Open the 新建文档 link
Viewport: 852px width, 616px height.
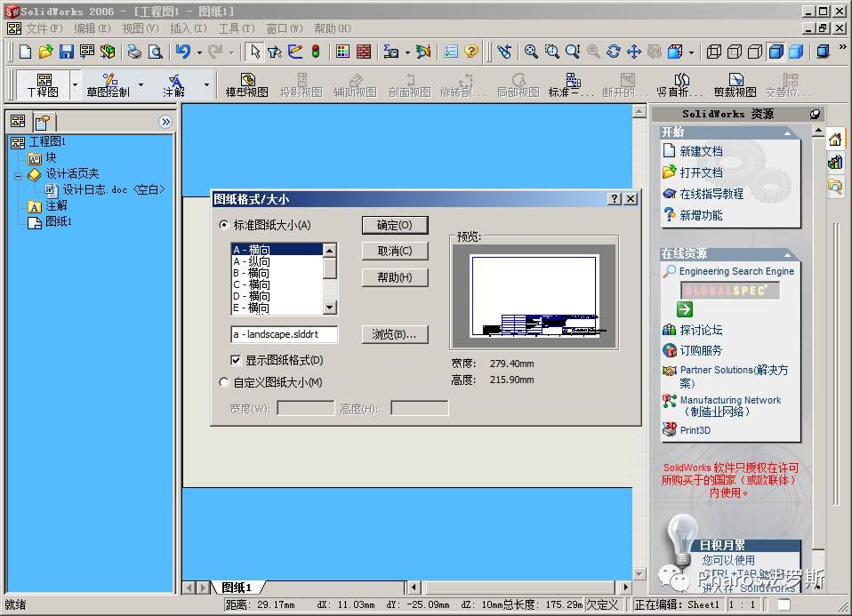(702, 151)
